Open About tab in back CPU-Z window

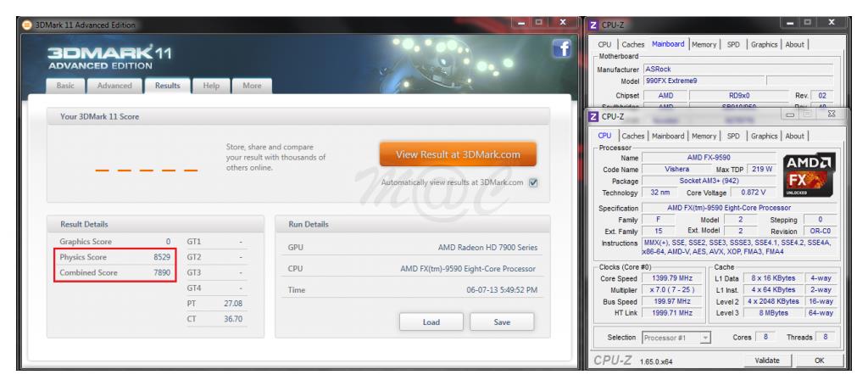click(x=794, y=44)
